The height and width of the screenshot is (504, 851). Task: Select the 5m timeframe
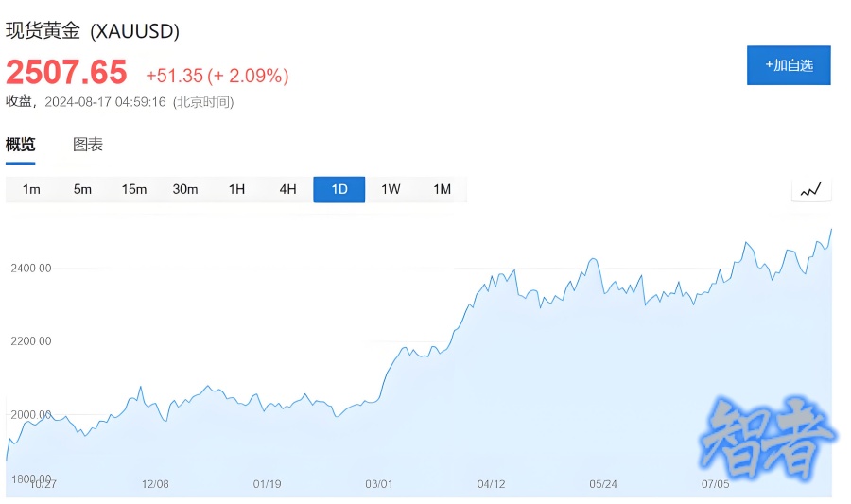(82, 189)
